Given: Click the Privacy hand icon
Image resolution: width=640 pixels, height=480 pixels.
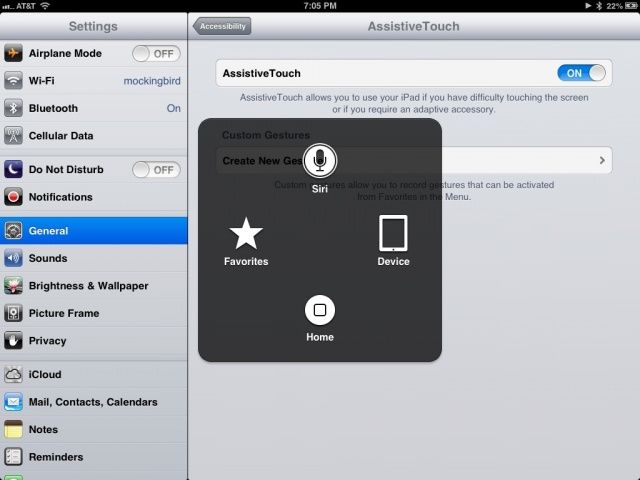Looking at the screenshot, I should (x=13, y=340).
